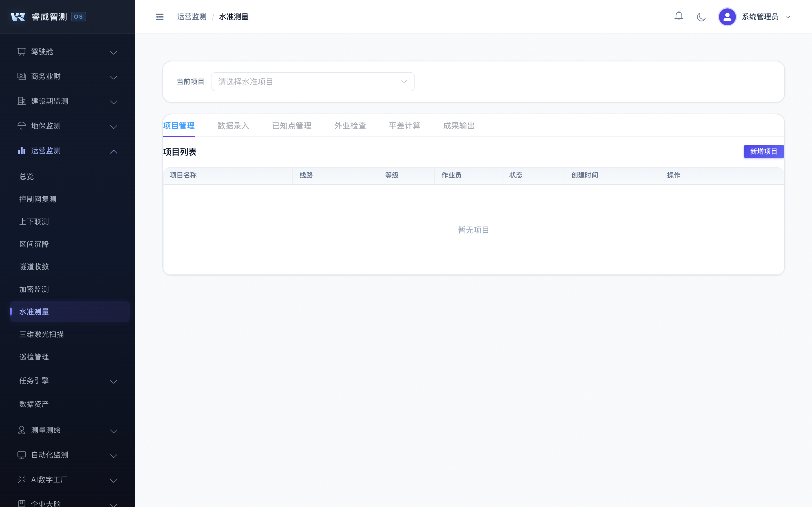
Task: Collapse the expanded 运营监测 menu chevron
Action: click(x=113, y=152)
